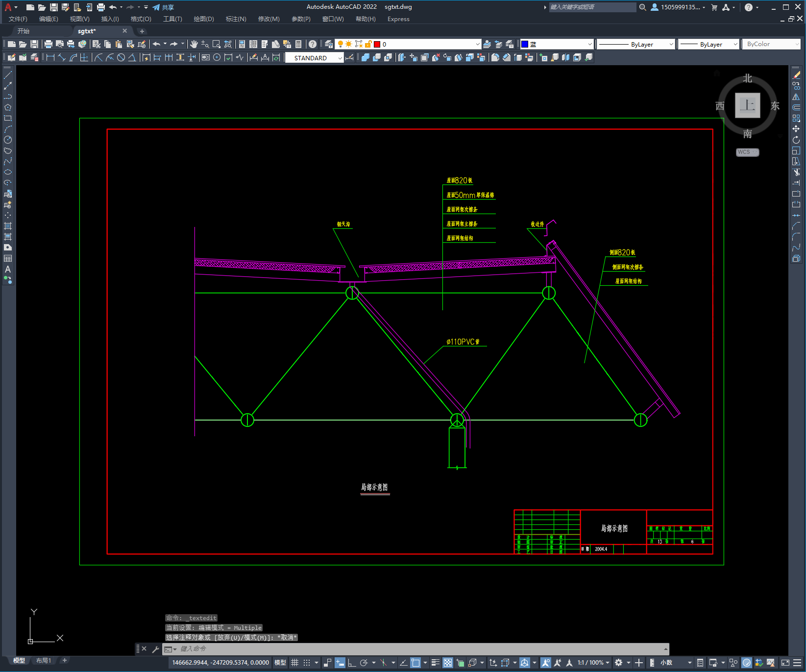The height and width of the screenshot is (672, 806).
Task: Select the Multiline Text tool
Action: 8,269
